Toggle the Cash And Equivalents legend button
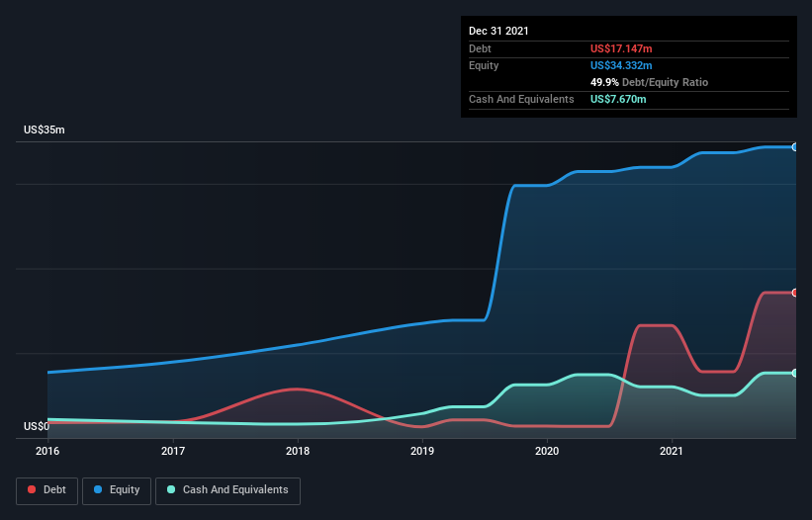 point(227,490)
